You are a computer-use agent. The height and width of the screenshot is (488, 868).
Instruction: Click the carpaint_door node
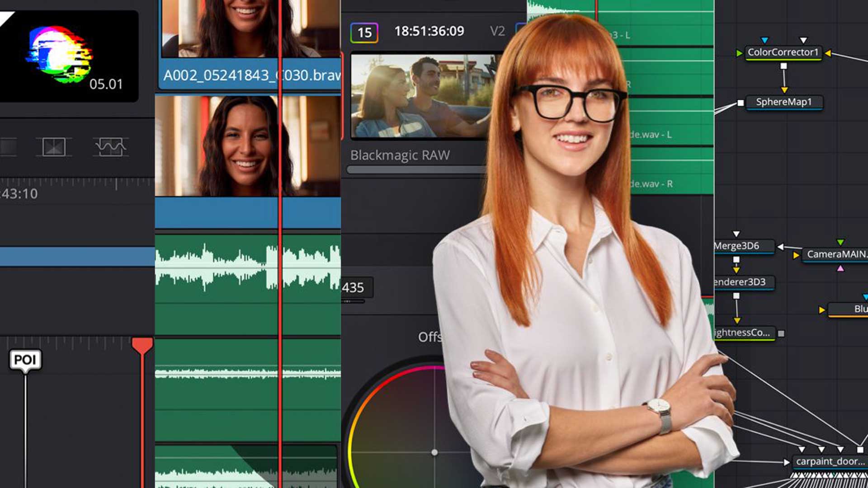pyautogui.click(x=830, y=461)
